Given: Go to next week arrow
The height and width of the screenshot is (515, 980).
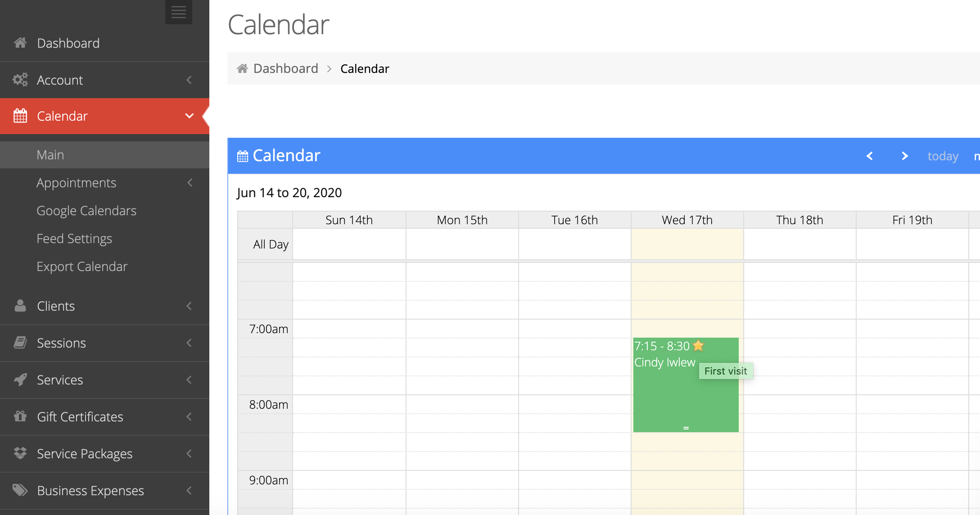Looking at the screenshot, I should point(905,156).
